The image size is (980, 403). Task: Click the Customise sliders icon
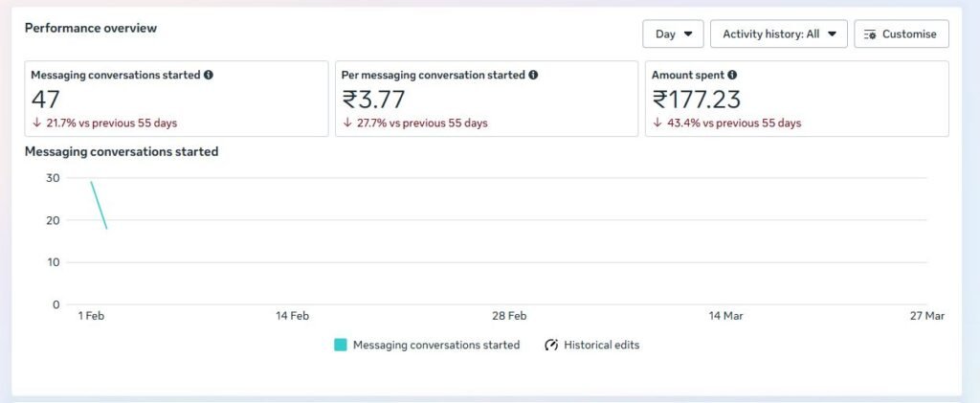click(x=869, y=34)
